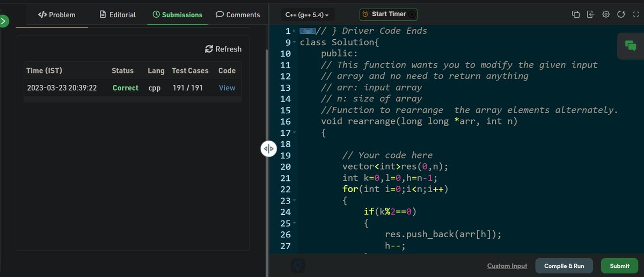
Task: View the code of the correct submission
Action: (227, 88)
